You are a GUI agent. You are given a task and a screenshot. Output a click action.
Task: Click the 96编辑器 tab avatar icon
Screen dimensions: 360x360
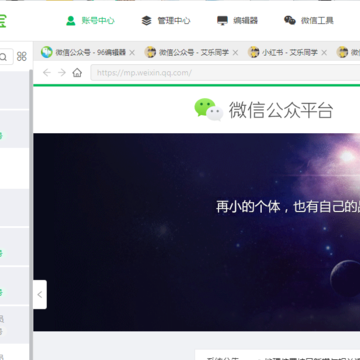[x=47, y=52]
